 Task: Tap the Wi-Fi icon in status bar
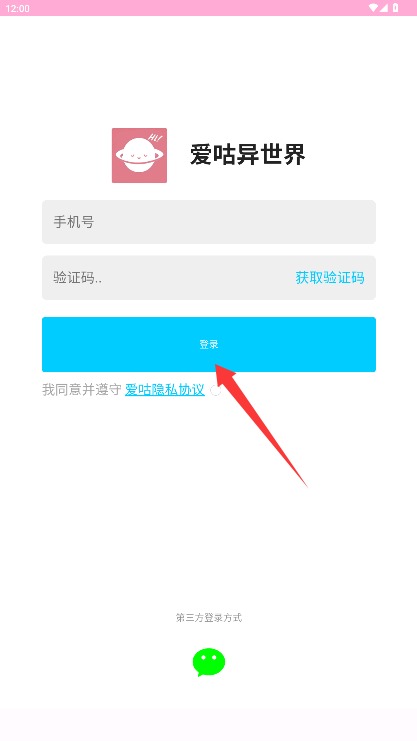[374, 8]
